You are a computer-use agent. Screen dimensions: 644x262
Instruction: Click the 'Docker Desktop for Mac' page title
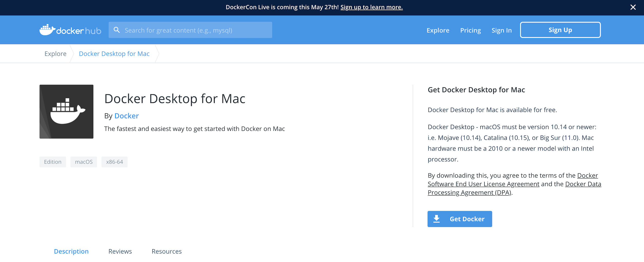point(175,99)
